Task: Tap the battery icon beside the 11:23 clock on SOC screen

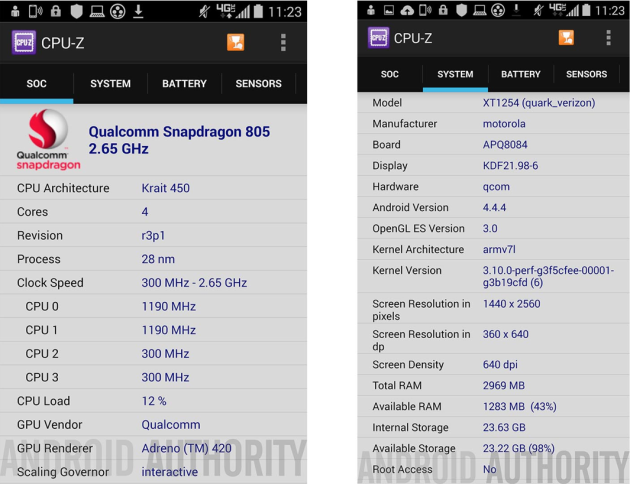Action: tap(257, 11)
